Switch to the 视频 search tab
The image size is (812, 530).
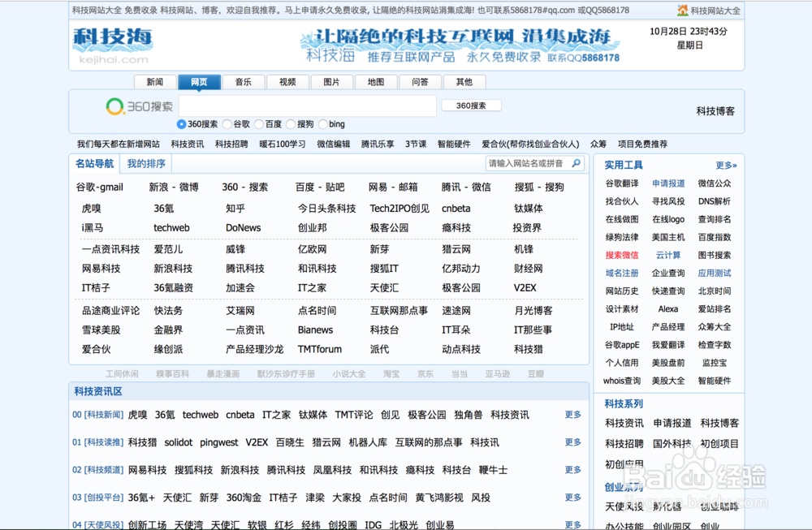287,82
